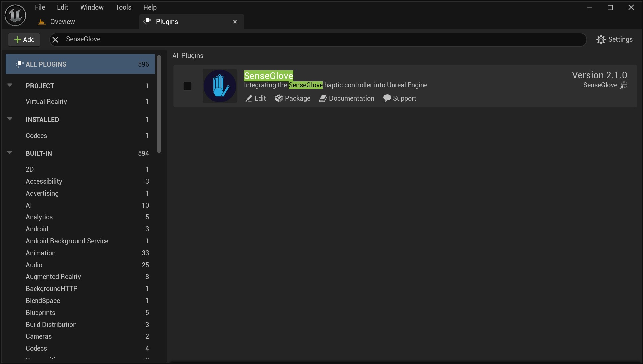This screenshot has width=643, height=364.
Task: Click the warning icon on the Oveview tab
Action: point(41,21)
